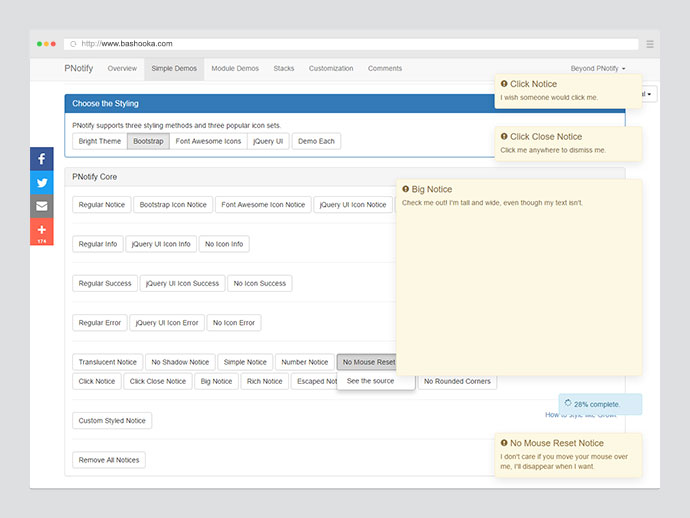The width and height of the screenshot is (690, 518).
Task: Click the Remove All Notices button
Action: click(109, 460)
